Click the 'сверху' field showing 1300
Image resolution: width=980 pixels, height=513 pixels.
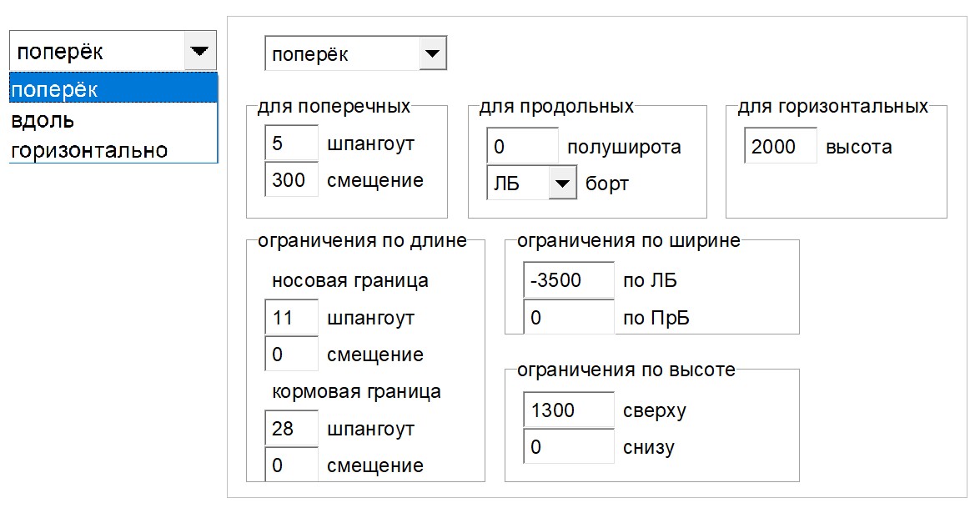coord(569,410)
